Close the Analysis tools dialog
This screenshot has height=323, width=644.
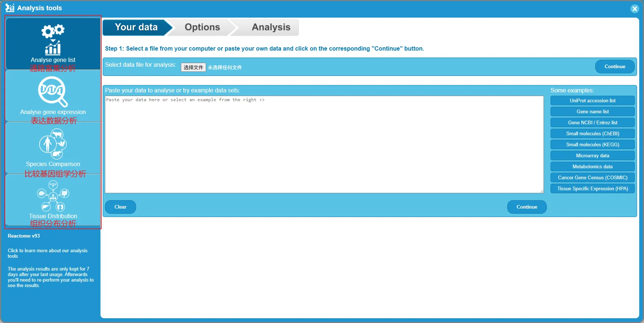click(x=635, y=9)
